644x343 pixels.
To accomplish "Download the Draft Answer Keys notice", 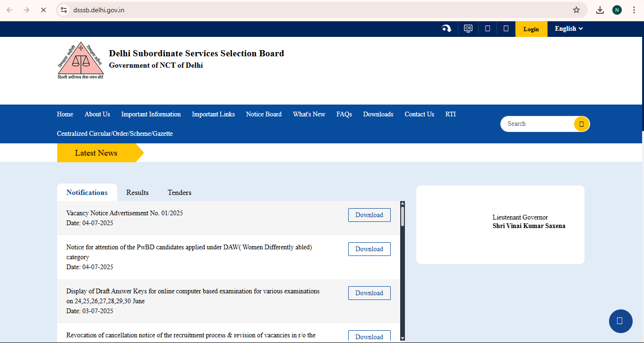I will click(x=369, y=293).
